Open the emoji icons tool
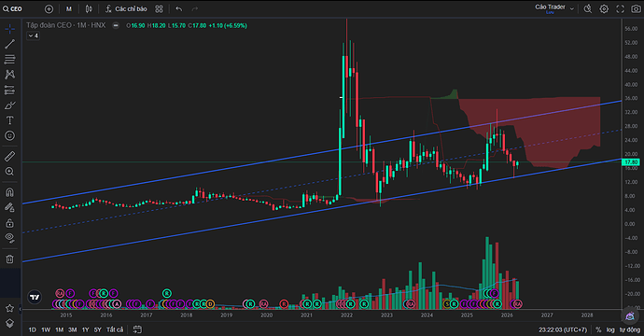The width and height of the screenshot is (644, 336). click(x=10, y=135)
